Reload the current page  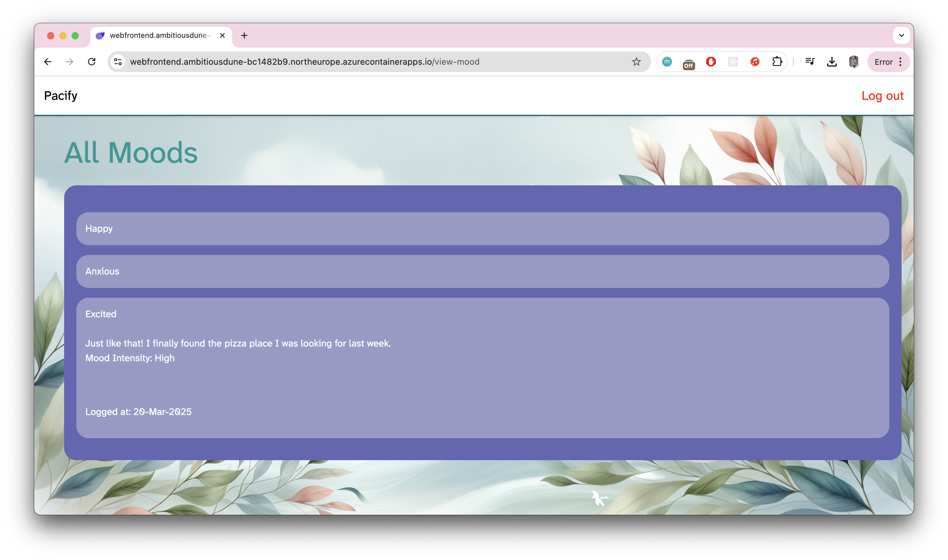tap(91, 61)
